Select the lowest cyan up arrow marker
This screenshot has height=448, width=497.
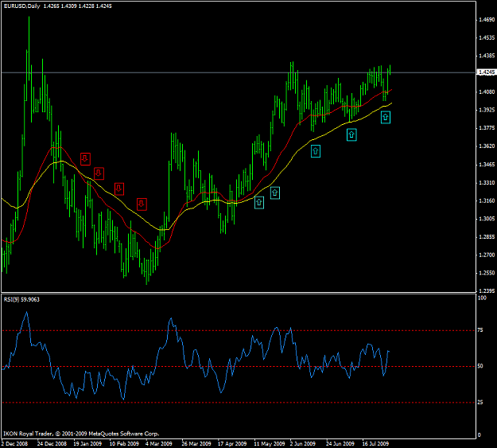coord(259,202)
